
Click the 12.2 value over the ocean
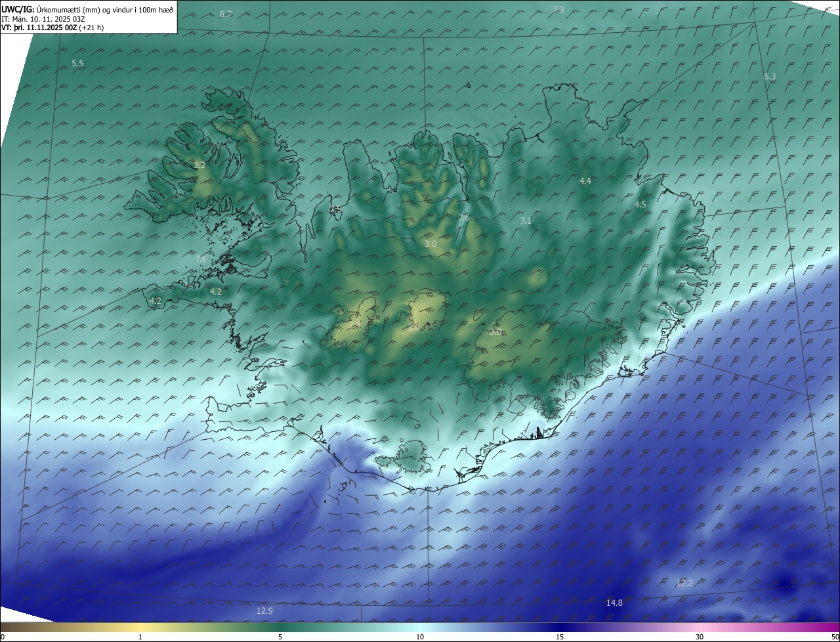click(684, 584)
